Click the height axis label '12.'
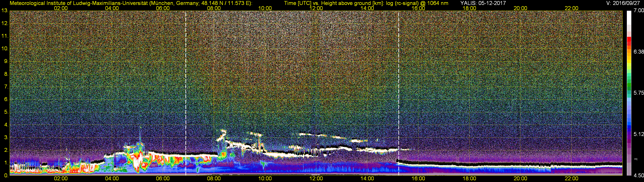 pyautogui.click(x=5, y=23)
